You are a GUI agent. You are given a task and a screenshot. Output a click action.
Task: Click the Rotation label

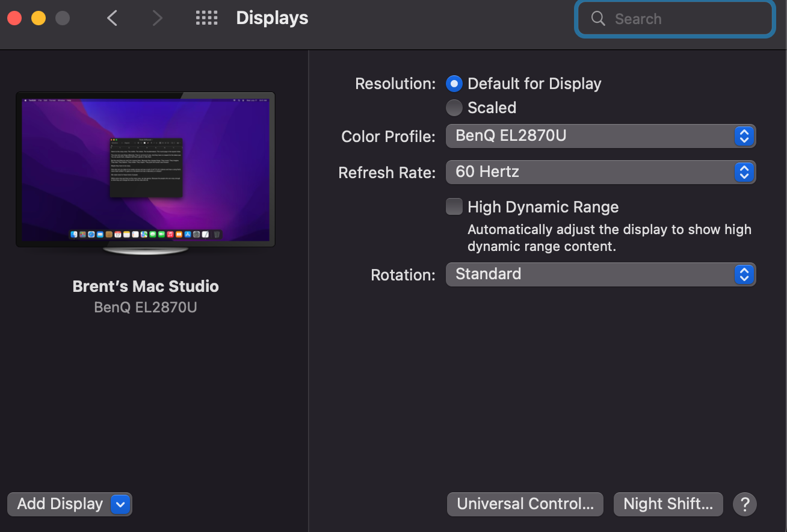pos(403,275)
